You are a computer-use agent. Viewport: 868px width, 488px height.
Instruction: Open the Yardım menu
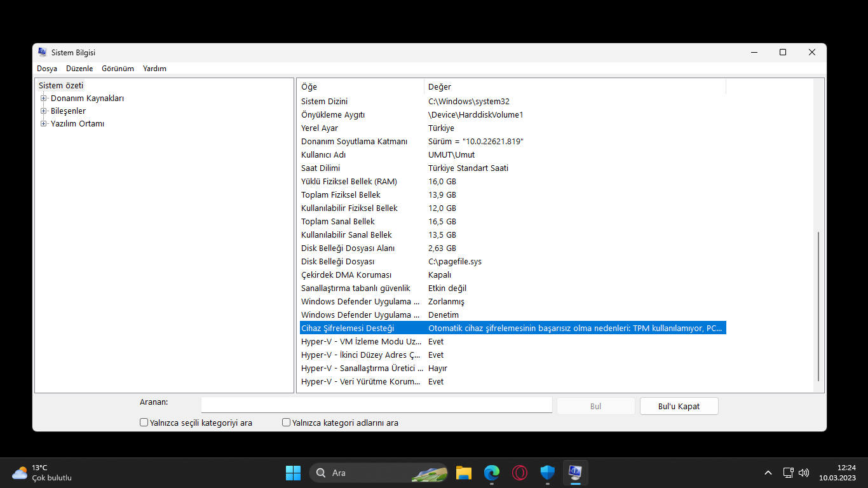pos(154,69)
